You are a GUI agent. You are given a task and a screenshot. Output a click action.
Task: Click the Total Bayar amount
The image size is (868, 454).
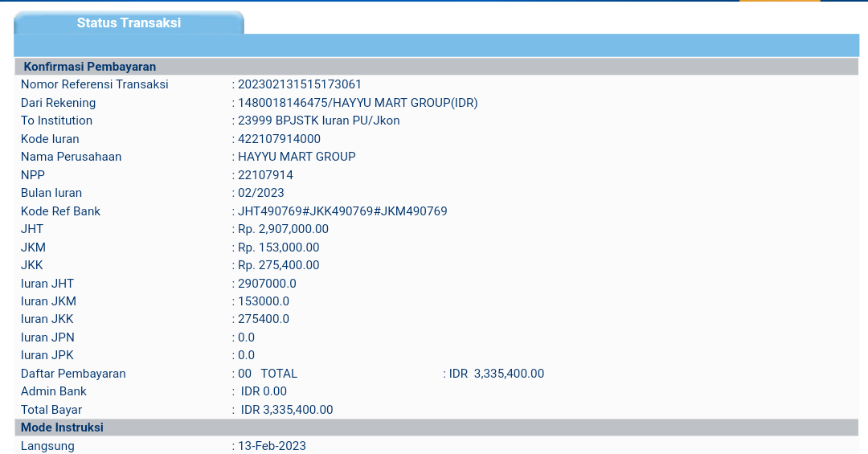(286, 410)
